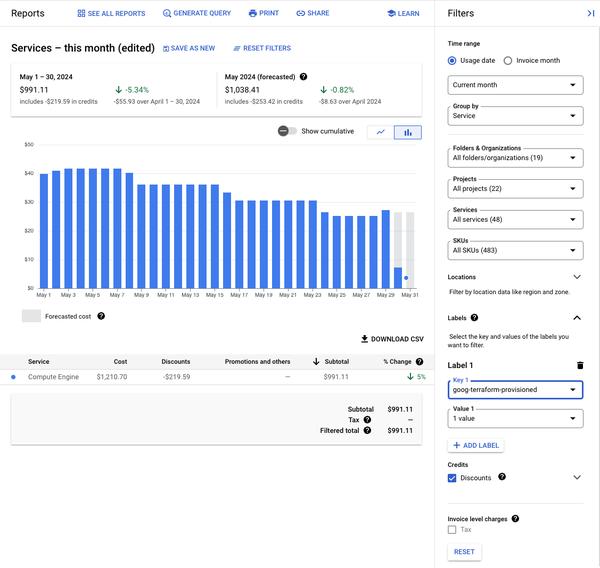Toggle Show cumulative switch
The height and width of the screenshot is (568, 600).
(287, 131)
